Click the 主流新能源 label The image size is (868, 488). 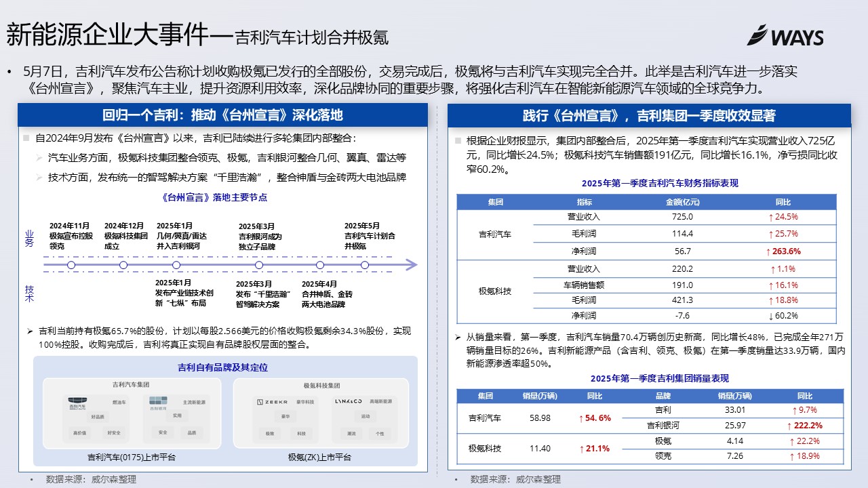click(x=194, y=402)
